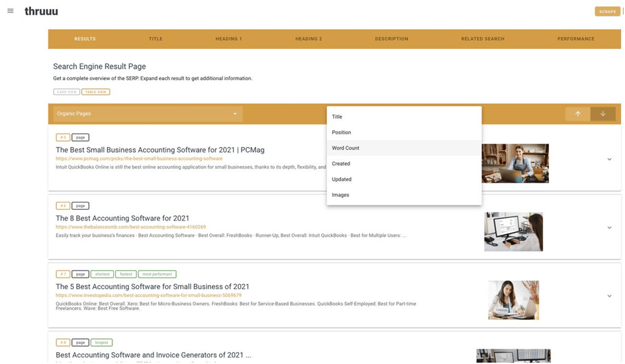
Task: Select Updated in the sort list
Action: click(x=342, y=179)
